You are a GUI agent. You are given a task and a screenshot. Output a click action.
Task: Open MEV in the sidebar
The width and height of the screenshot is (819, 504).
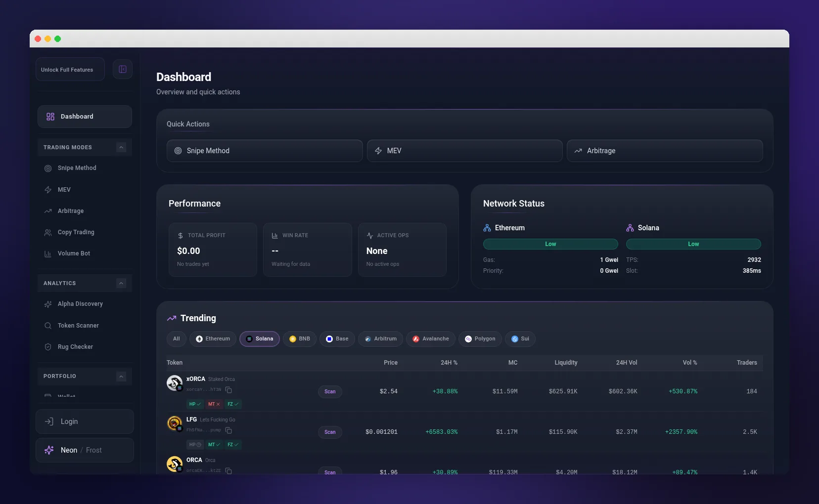(85, 190)
